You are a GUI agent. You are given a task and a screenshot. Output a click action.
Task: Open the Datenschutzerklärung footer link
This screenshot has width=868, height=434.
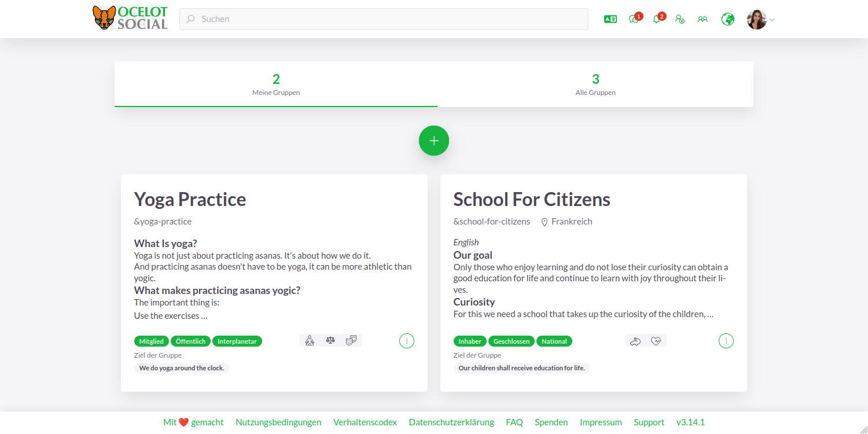tap(451, 422)
